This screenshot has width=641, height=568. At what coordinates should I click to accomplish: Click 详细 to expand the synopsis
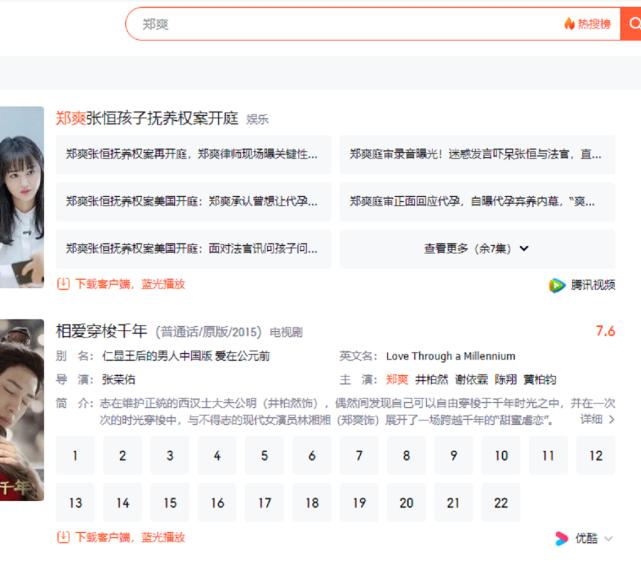pyautogui.click(x=591, y=419)
